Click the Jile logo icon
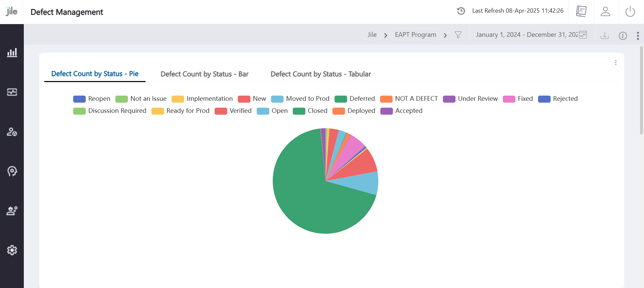644x288 pixels. pos(11,12)
